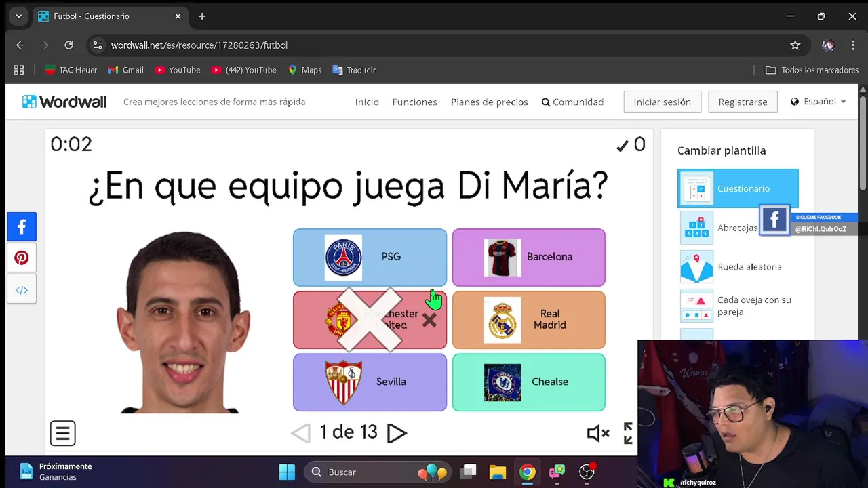
Task: Open the tab search dropdown arrow
Action: pos(18,16)
